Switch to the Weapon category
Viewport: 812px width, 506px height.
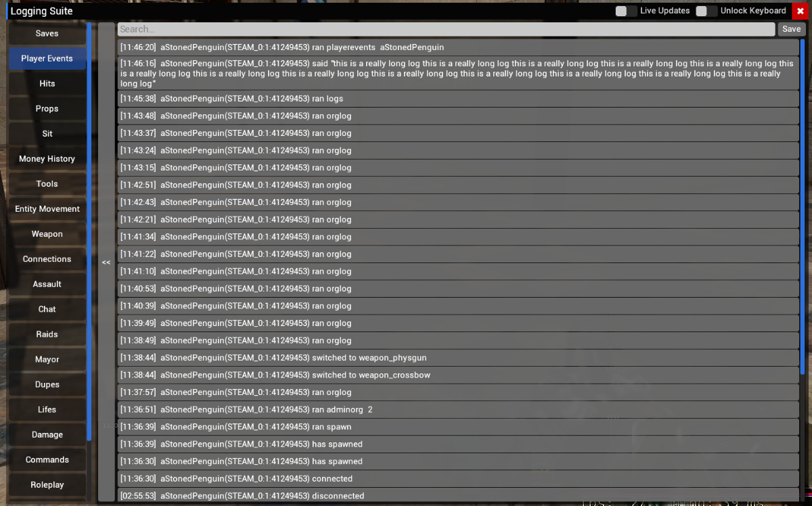click(x=47, y=233)
